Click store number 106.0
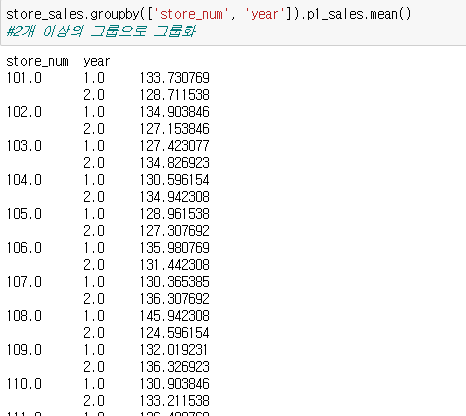 (x=24, y=248)
